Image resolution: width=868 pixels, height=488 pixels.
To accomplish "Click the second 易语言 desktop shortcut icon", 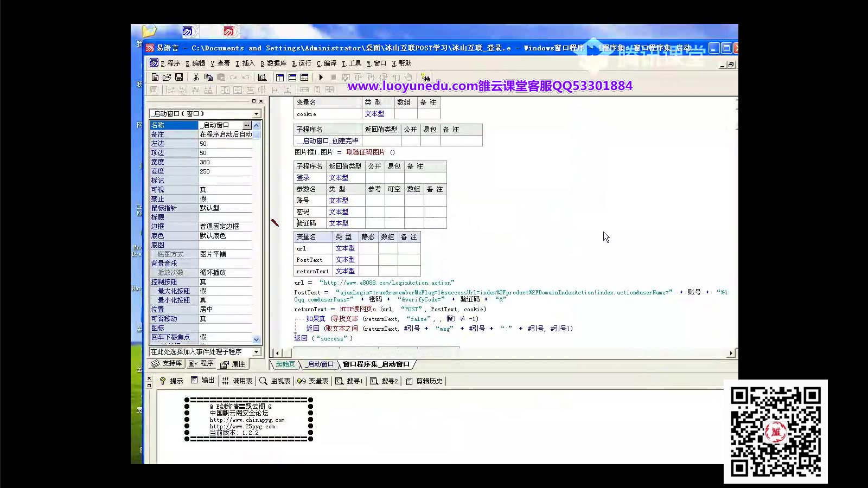I will tap(229, 31).
